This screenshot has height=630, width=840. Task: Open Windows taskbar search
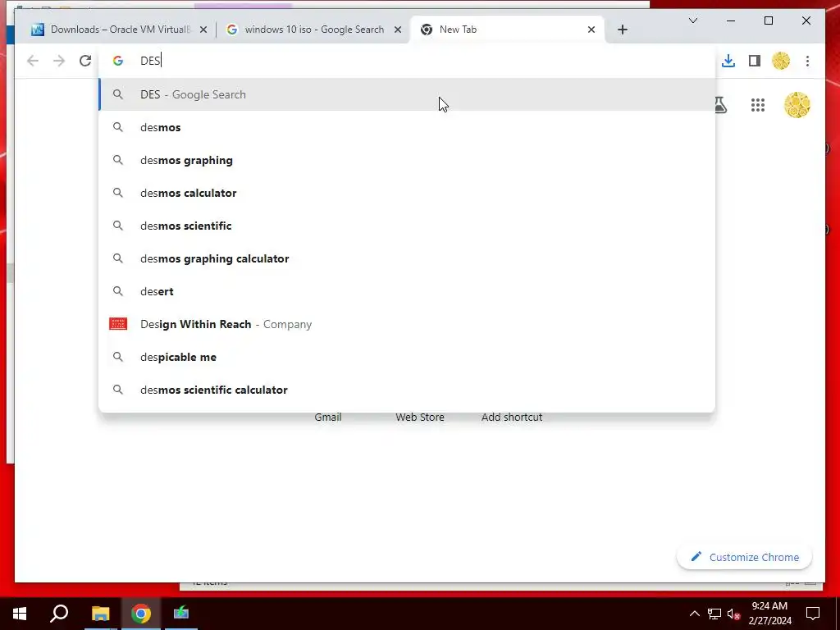(x=59, y=614)
